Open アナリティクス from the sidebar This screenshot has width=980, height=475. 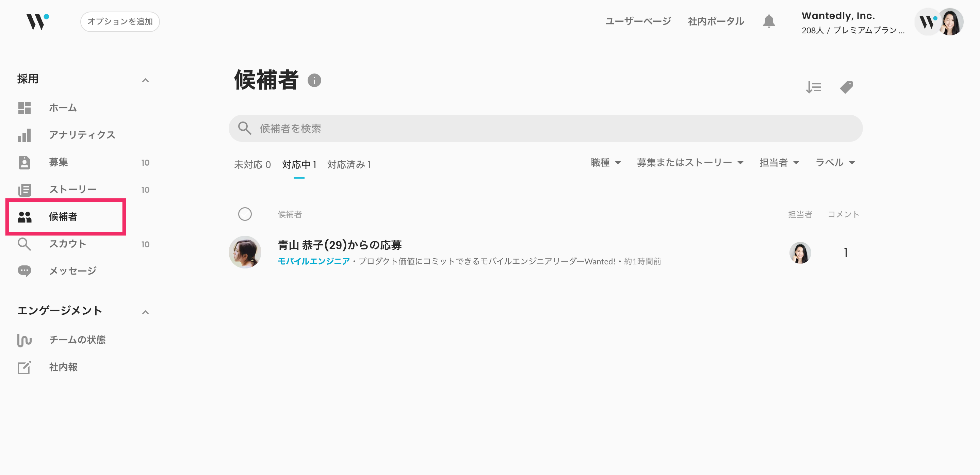click(82, 135)
